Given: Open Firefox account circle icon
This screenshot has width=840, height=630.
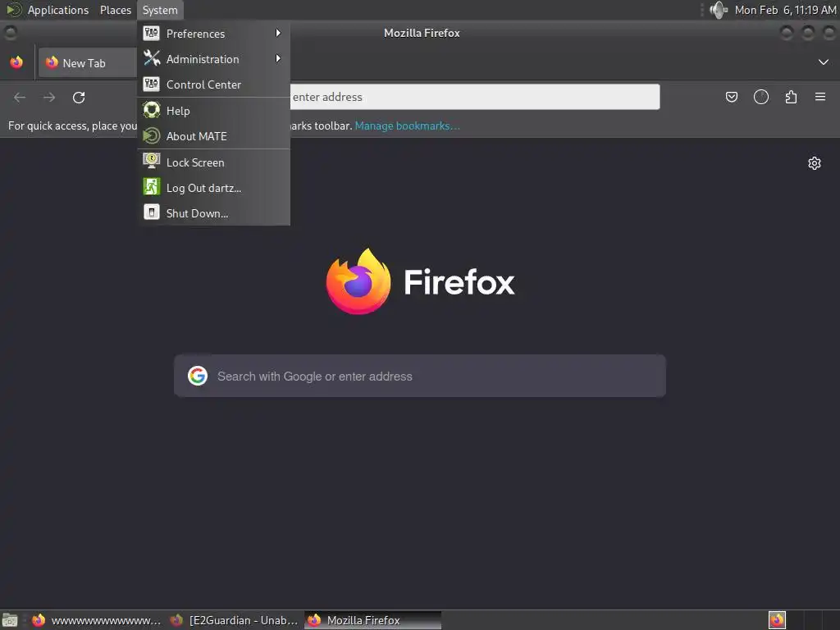Looking at the screenshot, I should (x=760, y=97).
